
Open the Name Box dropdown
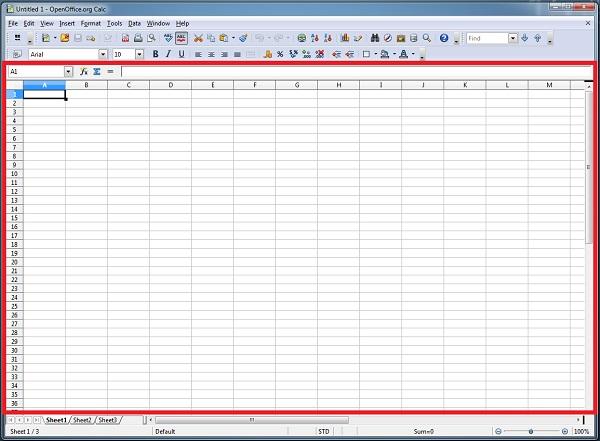[68, 72]
